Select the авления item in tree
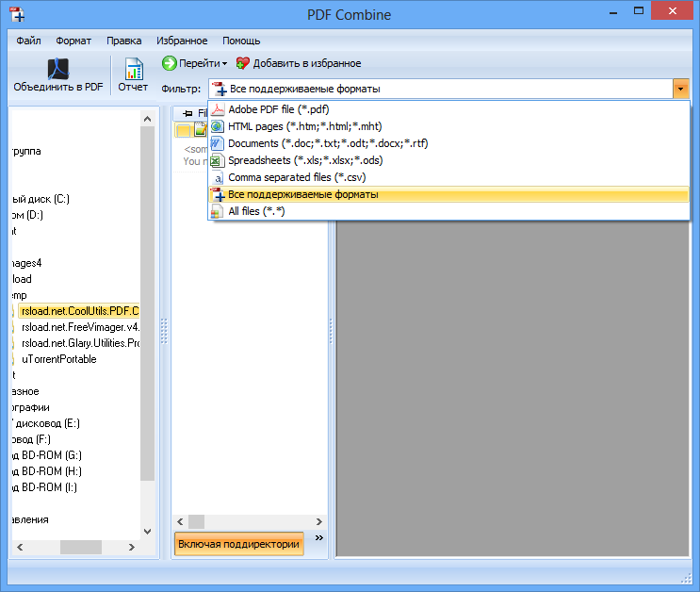Image resolution: width=700 pixels, height=592 pixels. pos(30,519)
